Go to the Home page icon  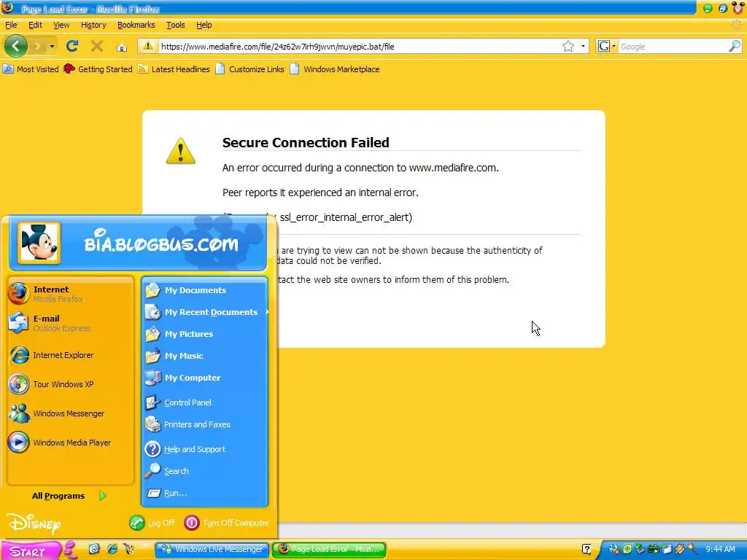coord(122,46)
